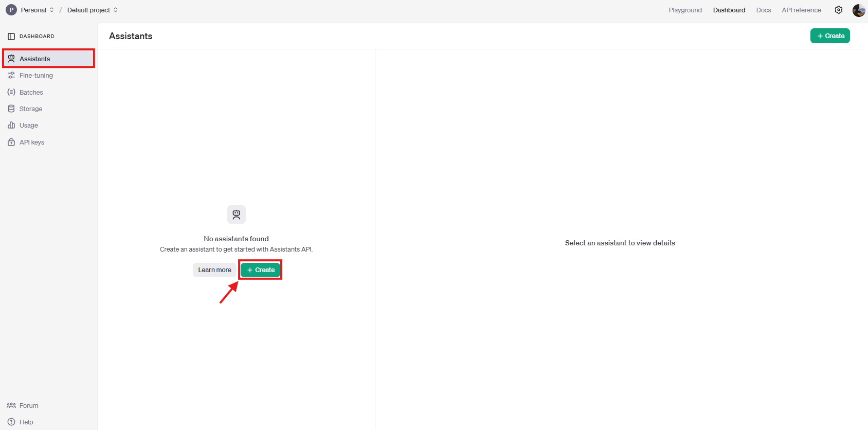Collapse the Dashboard sidebar panel icon
The image size is (868, 430).
click(x=11, y=37)
